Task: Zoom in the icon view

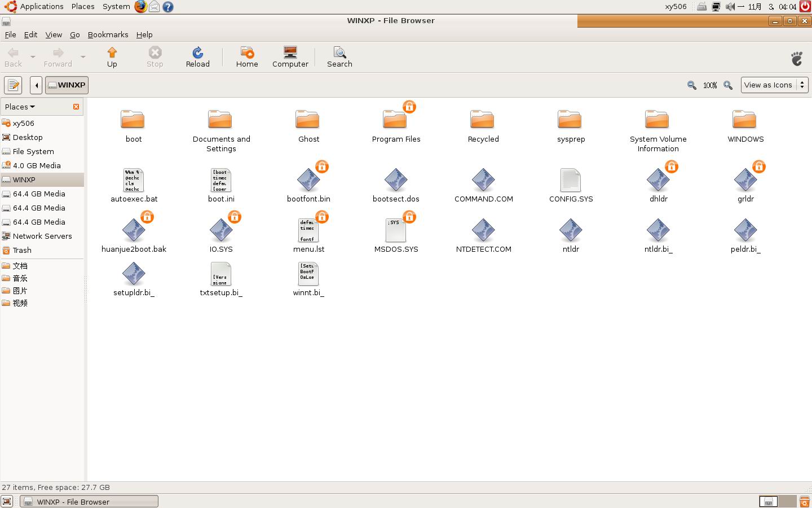Action: [x=728, y=85]
